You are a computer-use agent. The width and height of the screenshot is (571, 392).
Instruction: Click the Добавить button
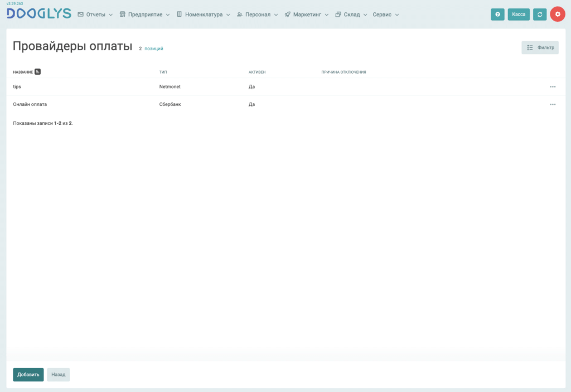coord(28,375)
